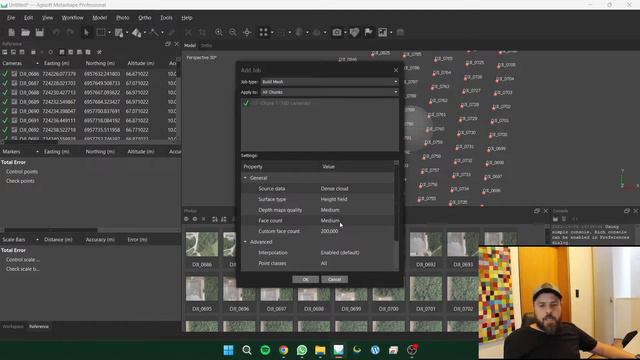Select the arrow navigation pointer tool
Screen dimensions: 640x360
tap(86, 32)
